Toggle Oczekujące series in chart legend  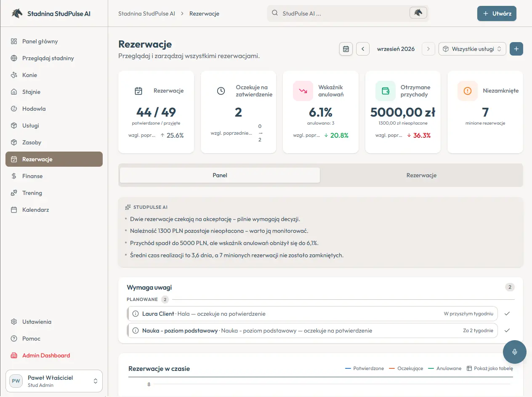tap(406, 368)
